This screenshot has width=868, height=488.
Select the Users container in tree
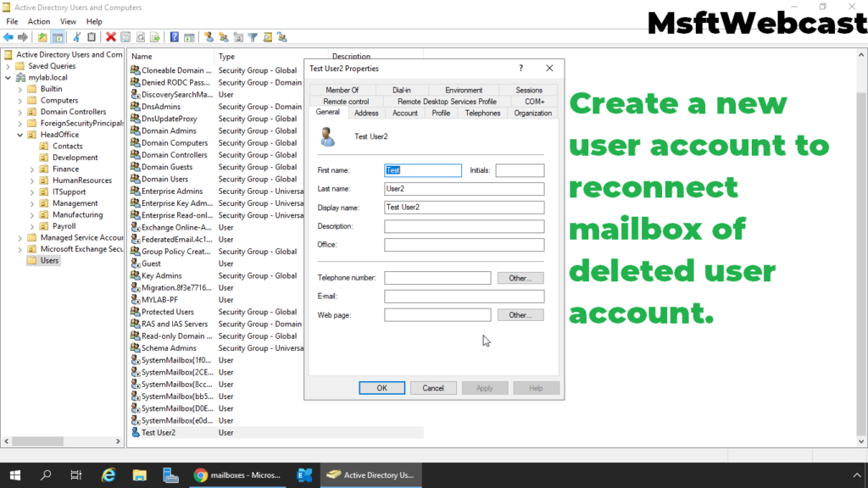(x=49, y=261)
